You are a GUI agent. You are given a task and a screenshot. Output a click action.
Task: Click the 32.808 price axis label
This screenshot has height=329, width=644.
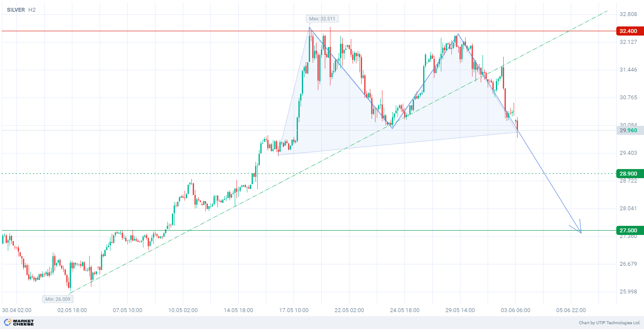tap(628, 14)
